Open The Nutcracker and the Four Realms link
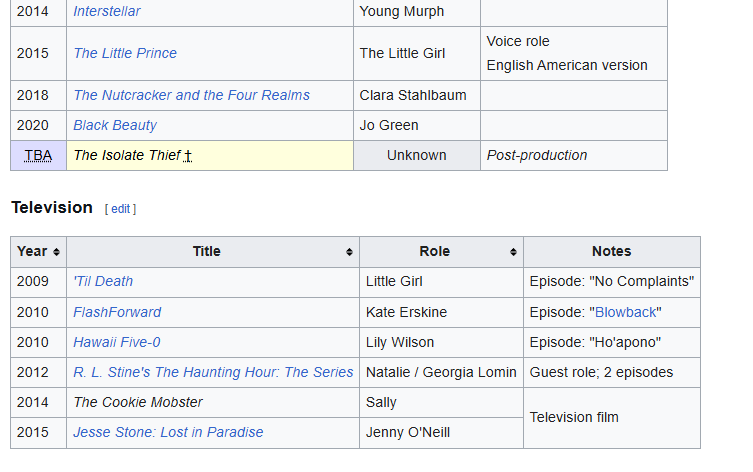 click(x=191, y=95)
